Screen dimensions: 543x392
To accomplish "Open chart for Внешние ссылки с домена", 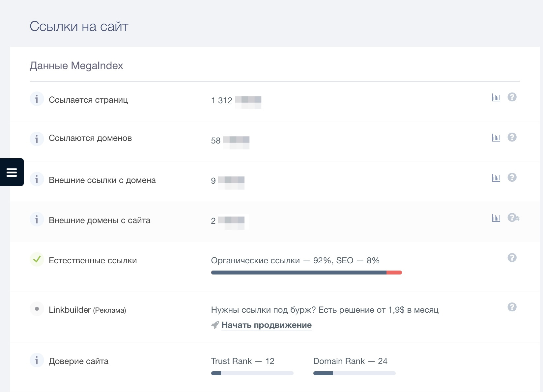I will (496, 178).
